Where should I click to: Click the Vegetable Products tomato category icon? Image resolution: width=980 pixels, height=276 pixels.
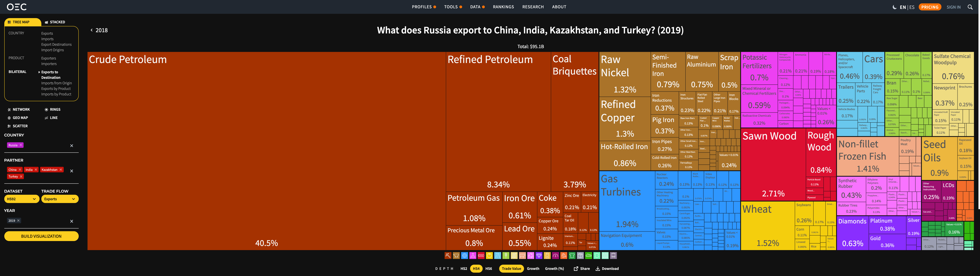click(x=490, y=256)
